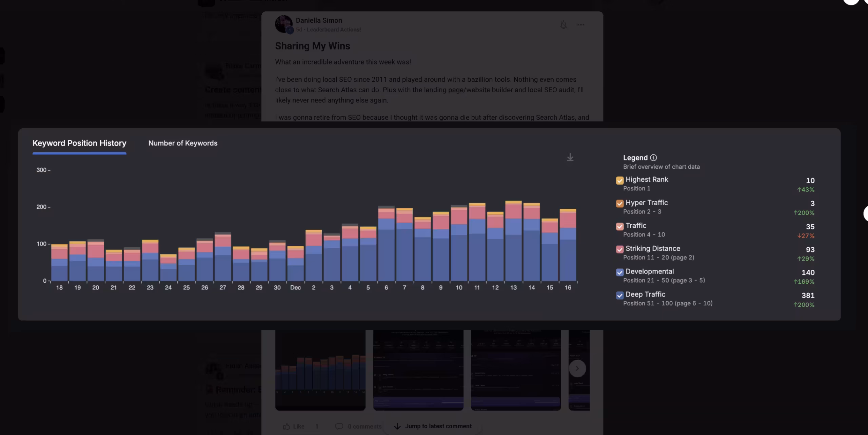The height and width of the screenshot is (435, 868).
Task: Click the thumbs-up Like icon
Action: click(x=287, y=426)
